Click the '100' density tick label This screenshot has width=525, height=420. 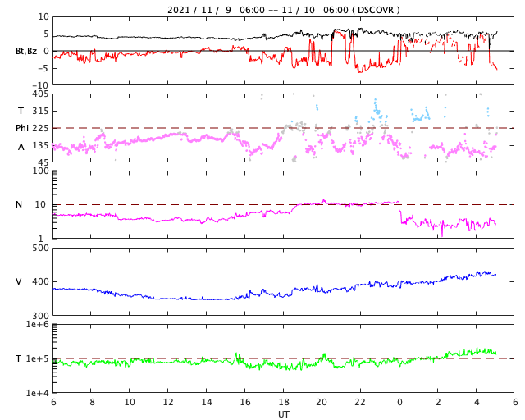click(40, 171)
